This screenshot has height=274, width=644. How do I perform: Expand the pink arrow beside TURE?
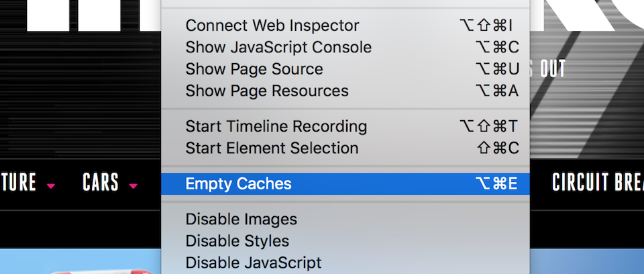50,186
